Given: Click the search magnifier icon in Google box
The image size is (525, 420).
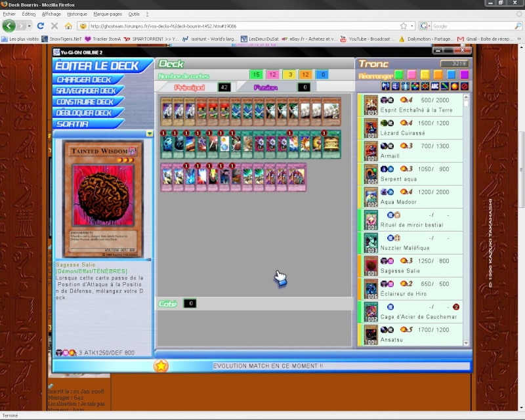Looking at the screenshot, I should [518, 26].
